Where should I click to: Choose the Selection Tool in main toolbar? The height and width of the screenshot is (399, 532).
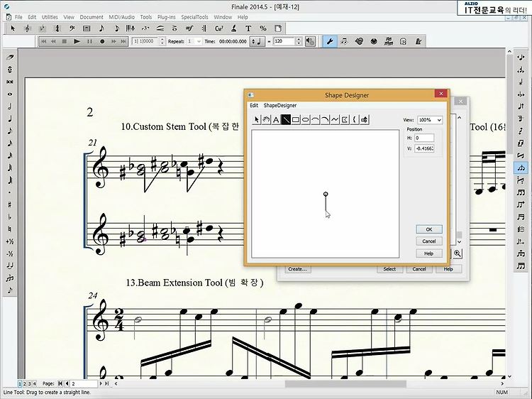point(13,28)
